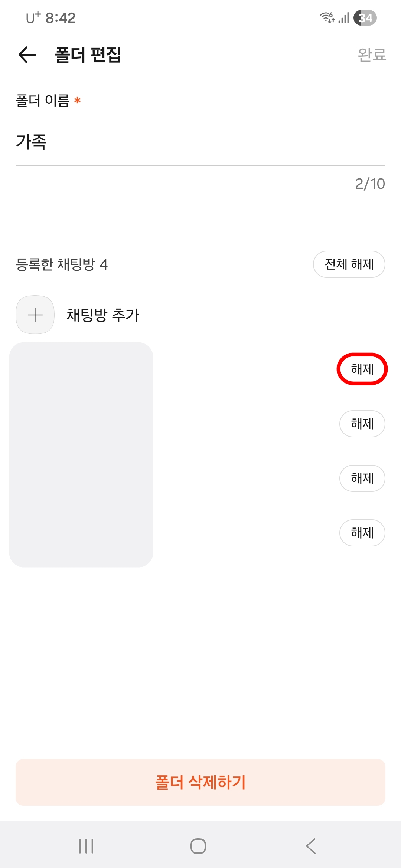Screen dimensions: 401x868
Task: Click the plus icon to add a chat room
Action: [35, 315]
